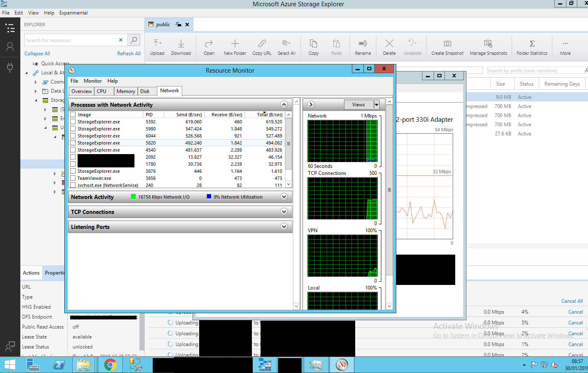Launch Google Chrome from the taskbar
Screen dimensions: 588x373
(x=110, y=365)
